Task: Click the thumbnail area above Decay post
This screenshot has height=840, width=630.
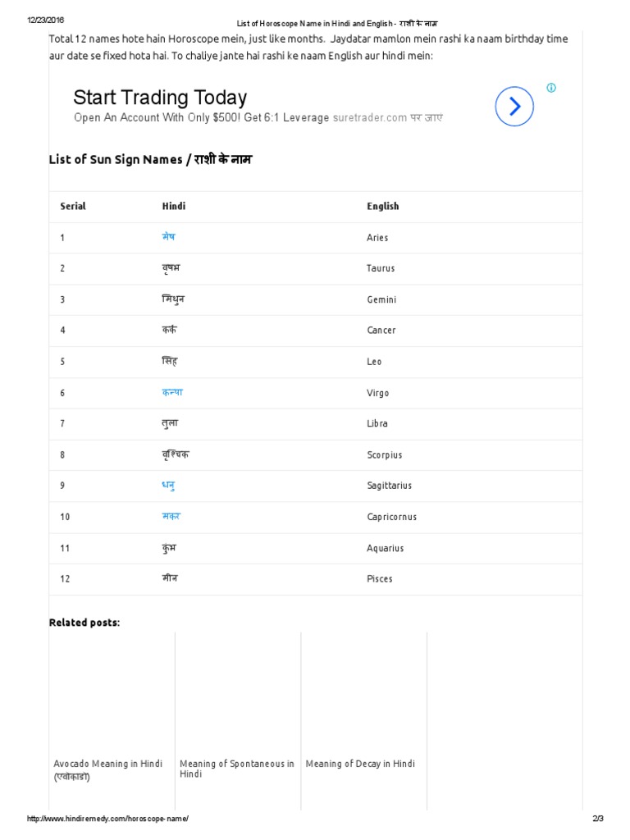Action: (363, 693)
